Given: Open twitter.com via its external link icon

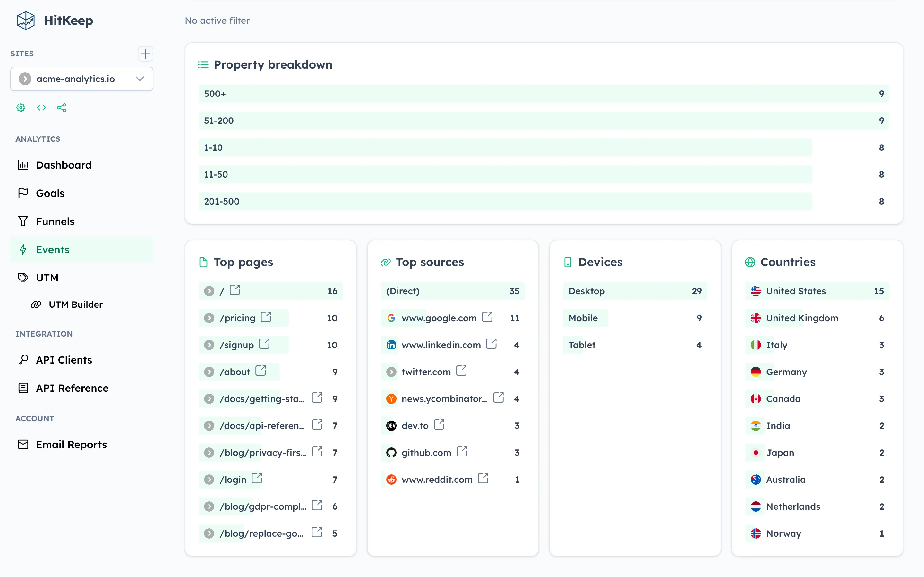Looking at the screenshot, I should click(462, 371).
